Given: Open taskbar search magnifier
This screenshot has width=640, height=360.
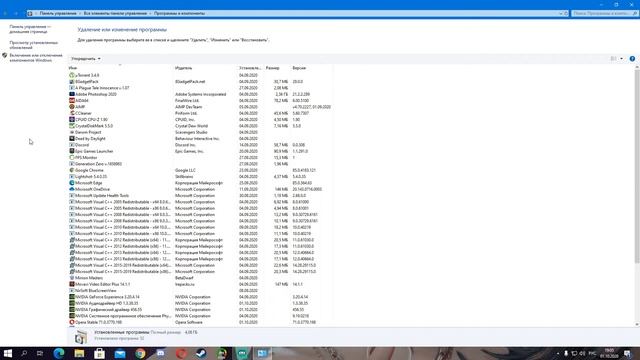Looking at the screenshot, I should pos(24,353).
